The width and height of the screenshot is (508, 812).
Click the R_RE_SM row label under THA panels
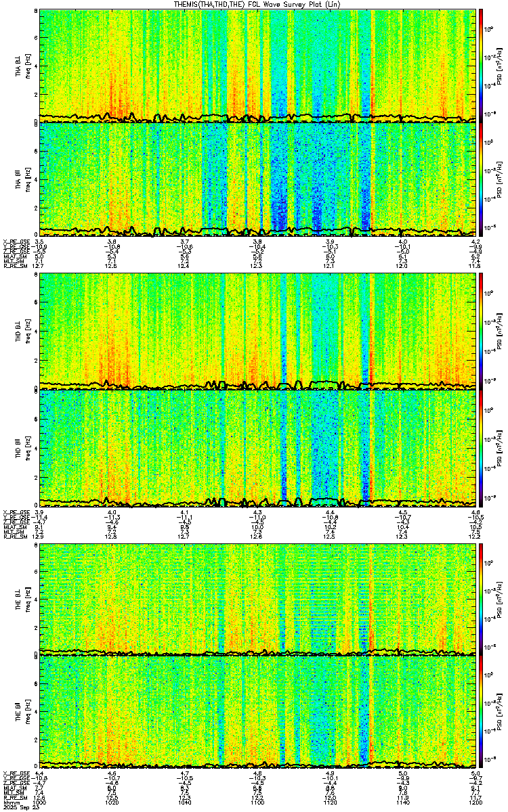point(14,266)
